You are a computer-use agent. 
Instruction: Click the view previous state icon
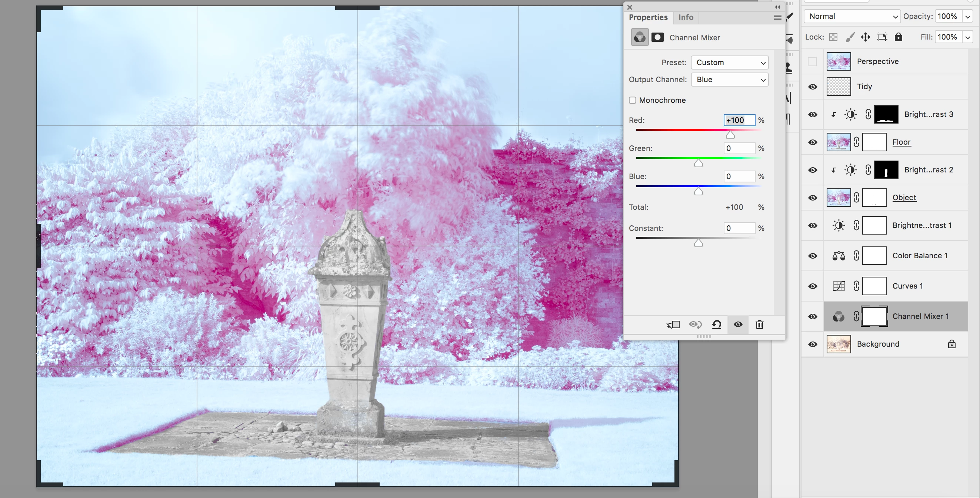[695, 324]
